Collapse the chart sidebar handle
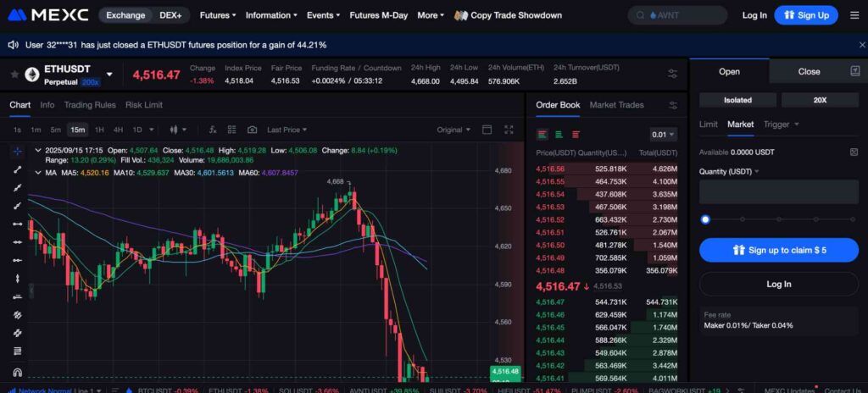The height and width of the screenshot is (393, 868). (x=31, y=290)
